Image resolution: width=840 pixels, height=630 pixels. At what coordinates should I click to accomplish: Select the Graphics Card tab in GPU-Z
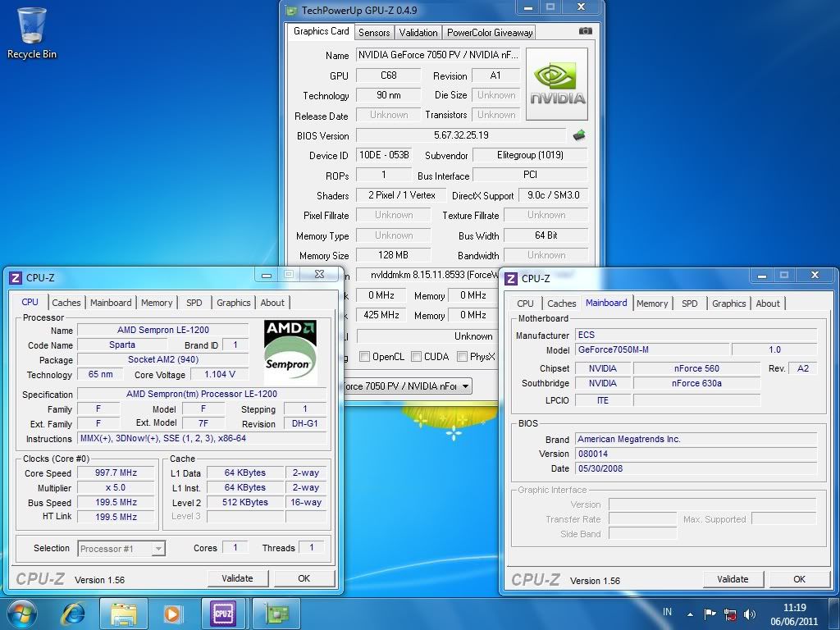click(322, 31)
